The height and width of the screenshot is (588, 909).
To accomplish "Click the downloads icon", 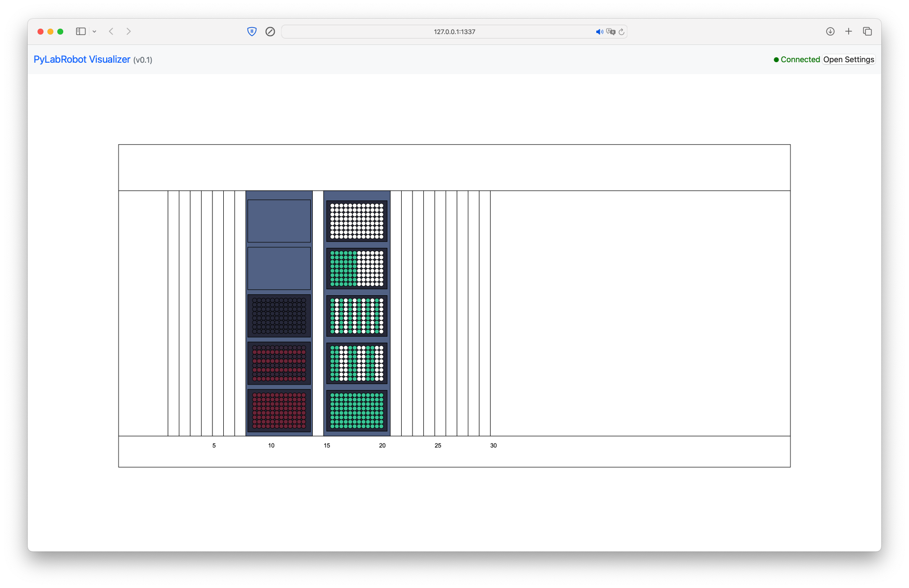I will (830, 31).
